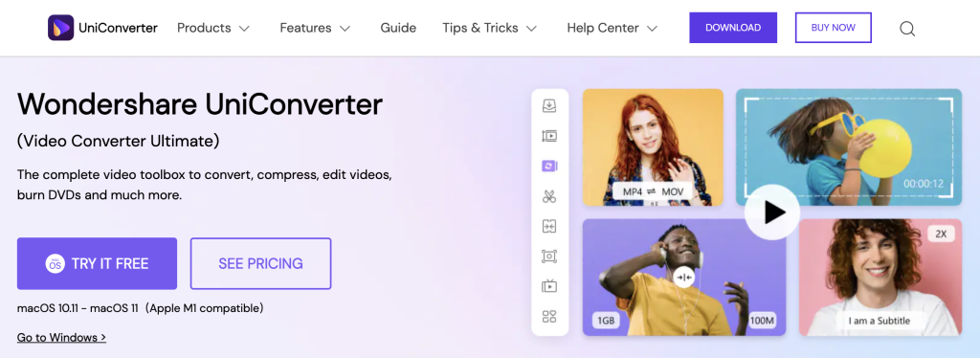Image resolution: width=980 pixels, height=358 pixels.
Task: Click the SEE PRICING button
Action: [260, 263]
